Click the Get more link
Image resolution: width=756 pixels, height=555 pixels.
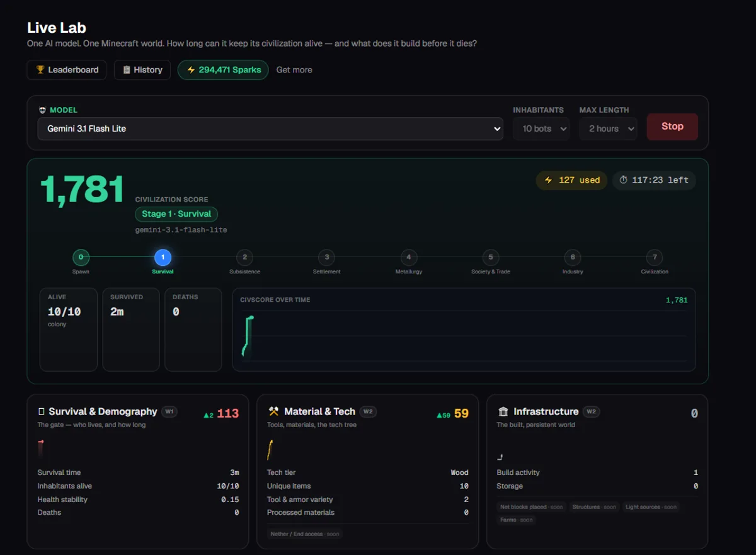(x=294, y=70)
